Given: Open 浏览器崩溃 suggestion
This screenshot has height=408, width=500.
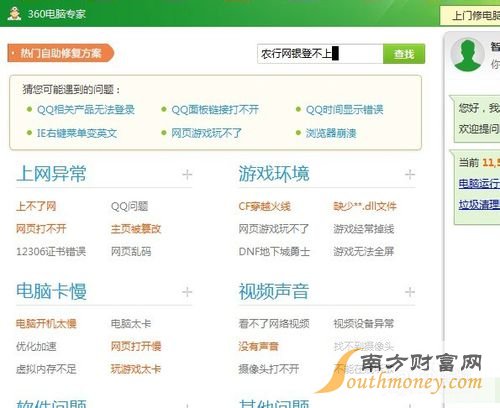Looking at the screenshot, I should pos(331,133).
